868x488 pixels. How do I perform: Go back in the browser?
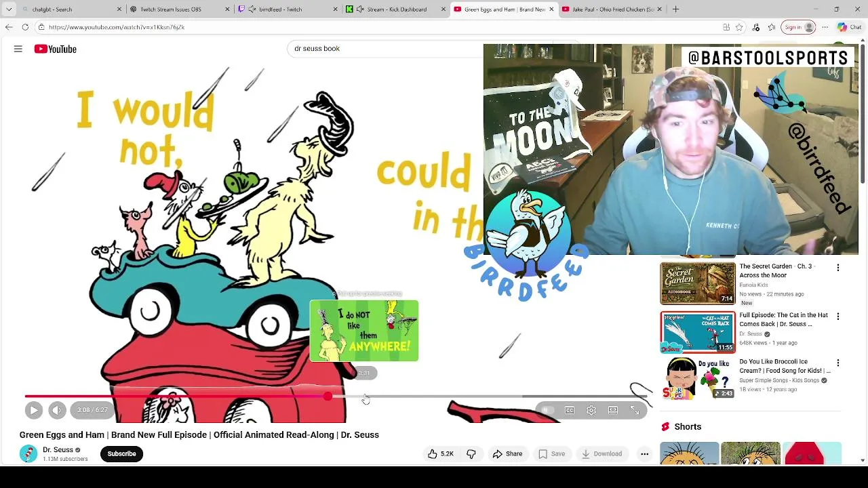pyautogui.click(x=9, y=27)
